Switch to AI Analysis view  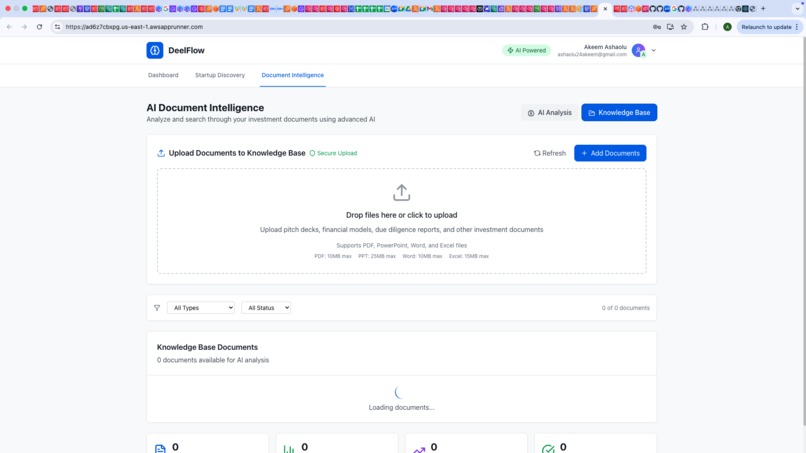coord(549,113)
